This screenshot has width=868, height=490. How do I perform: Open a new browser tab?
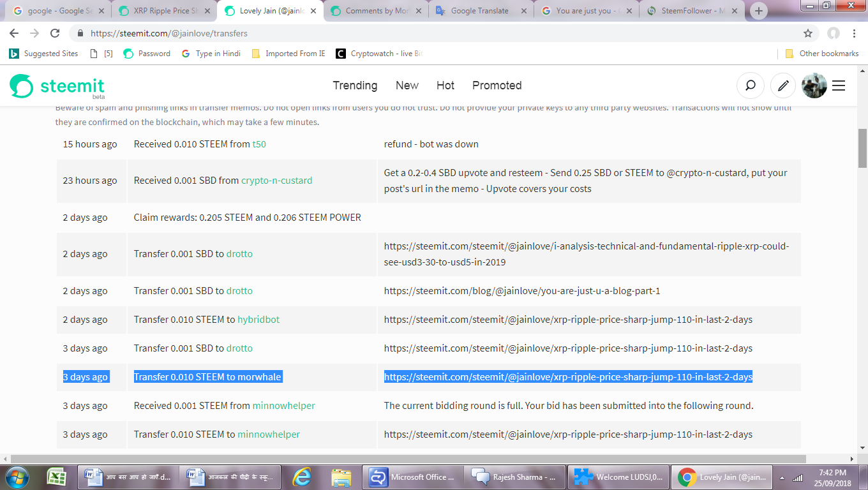pos(758,11)
